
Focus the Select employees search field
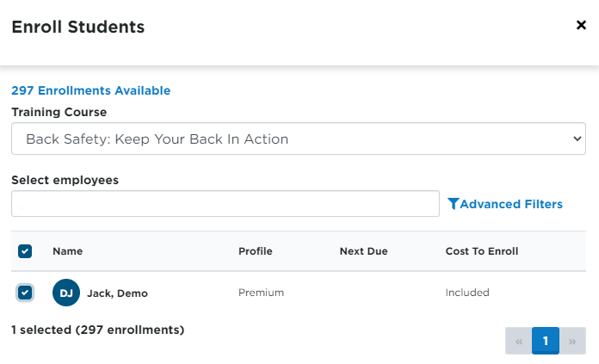(x=225, y=204)
